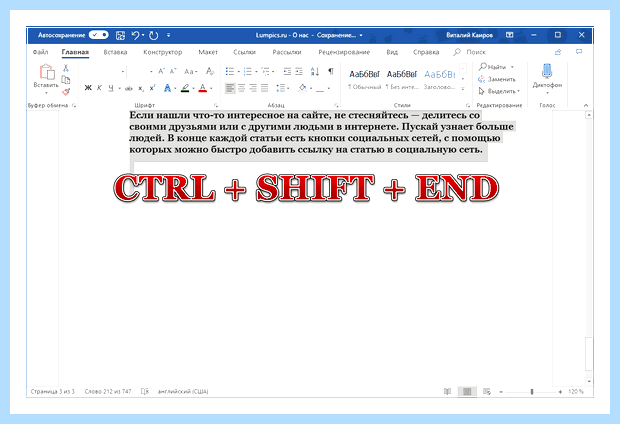This screenshot has width=620, height=424.
Task: Insert bulleted list
Action: coord(230,71)
